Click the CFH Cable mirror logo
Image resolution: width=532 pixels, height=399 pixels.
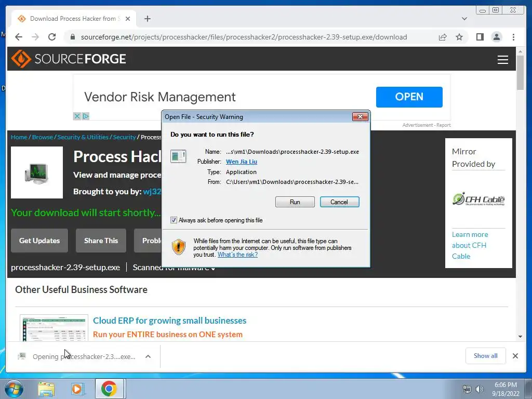(478, 199)
